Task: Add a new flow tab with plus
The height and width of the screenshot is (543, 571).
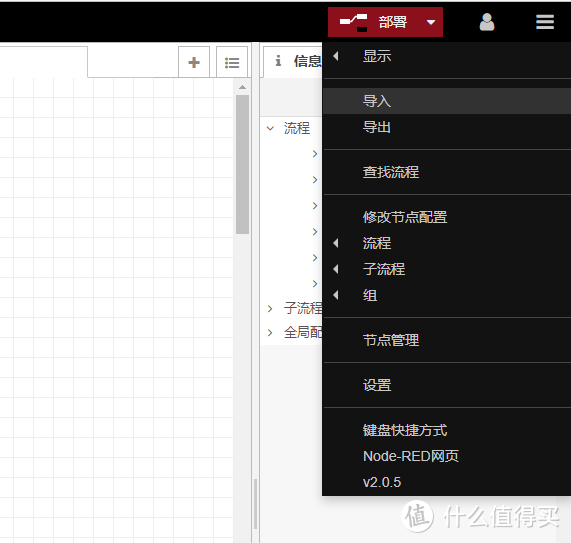Action: click(194, 62)
